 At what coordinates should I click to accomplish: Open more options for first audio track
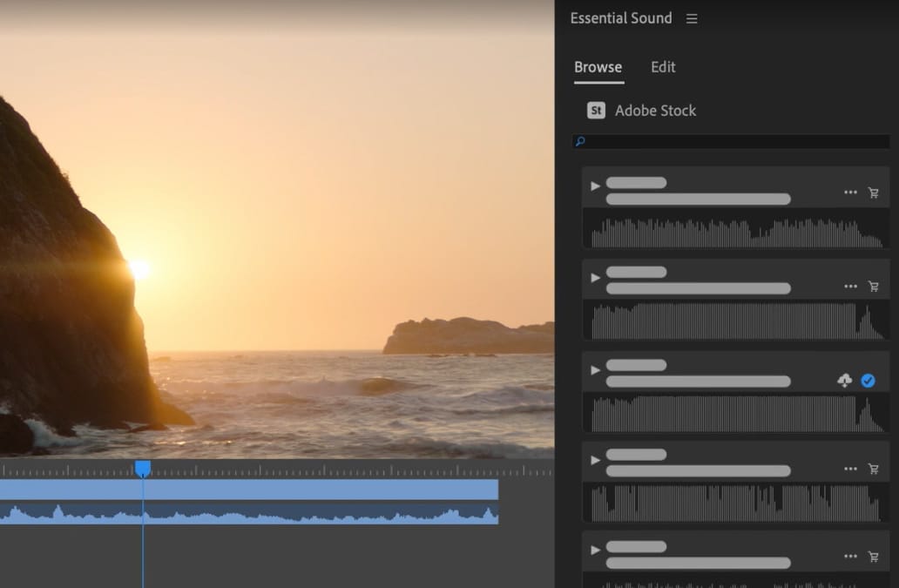[850, 193]
